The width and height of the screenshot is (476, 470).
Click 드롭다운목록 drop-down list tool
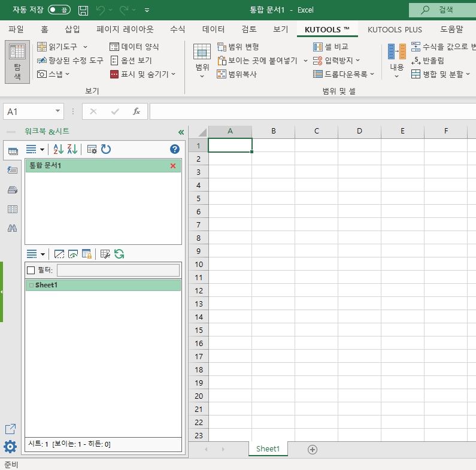tap(343, 74)
